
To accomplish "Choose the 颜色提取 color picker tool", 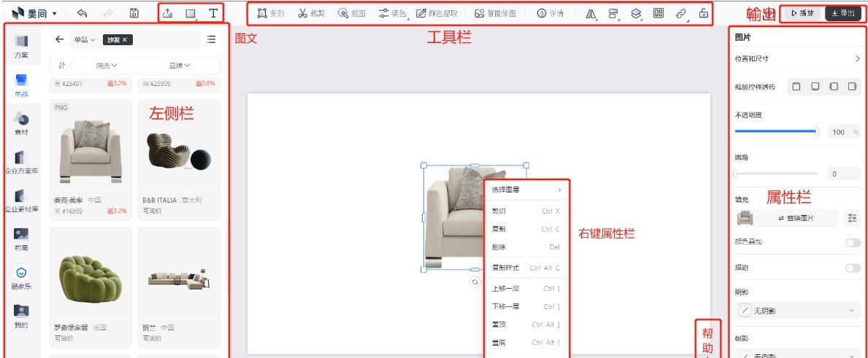I will pos(437,13).
